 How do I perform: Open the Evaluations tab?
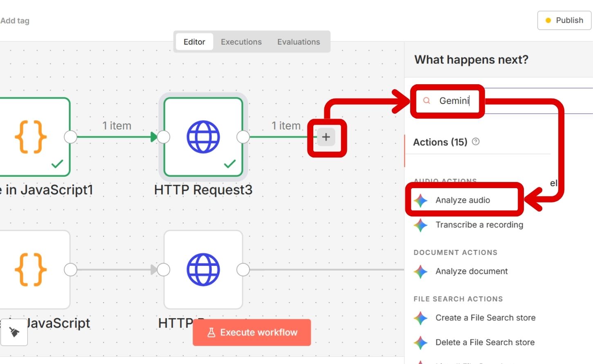pyautogui.click(x=299, y=42)
